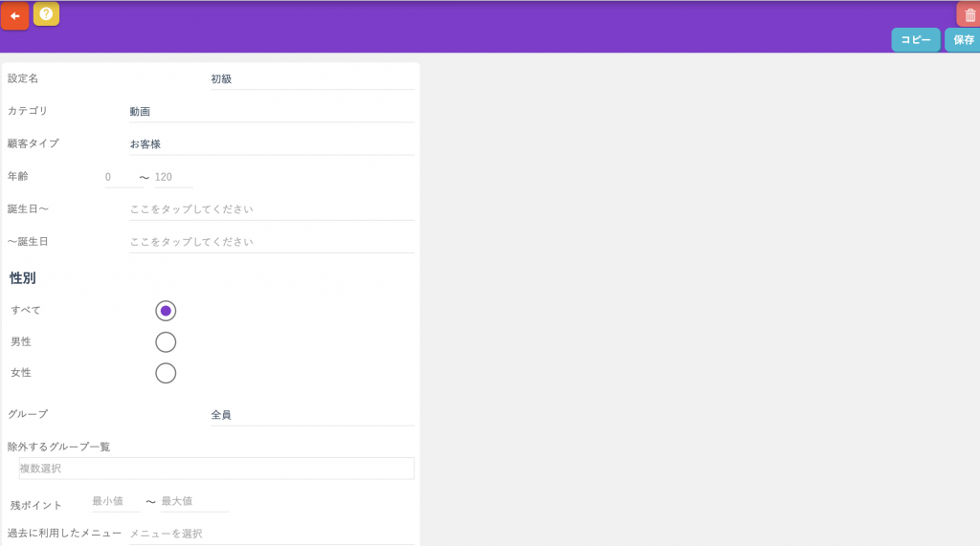Click the コピー button
980x546 pixels.
916,40
